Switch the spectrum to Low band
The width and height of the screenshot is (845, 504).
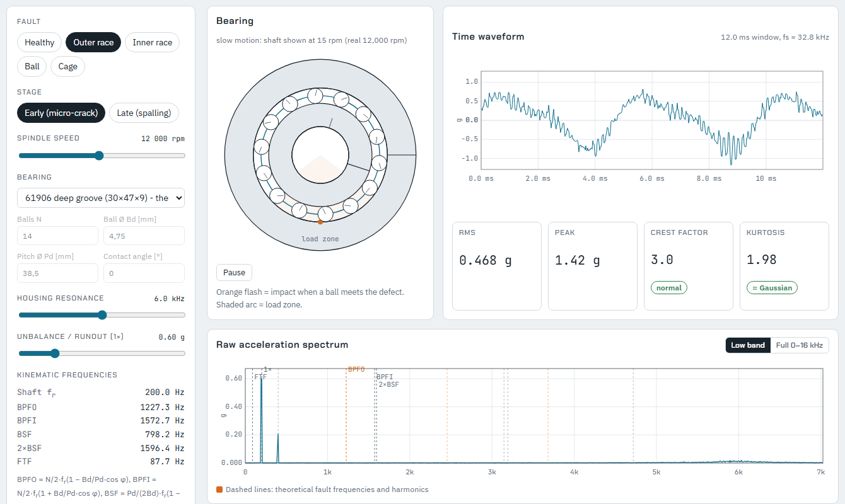tap(748, 345)
